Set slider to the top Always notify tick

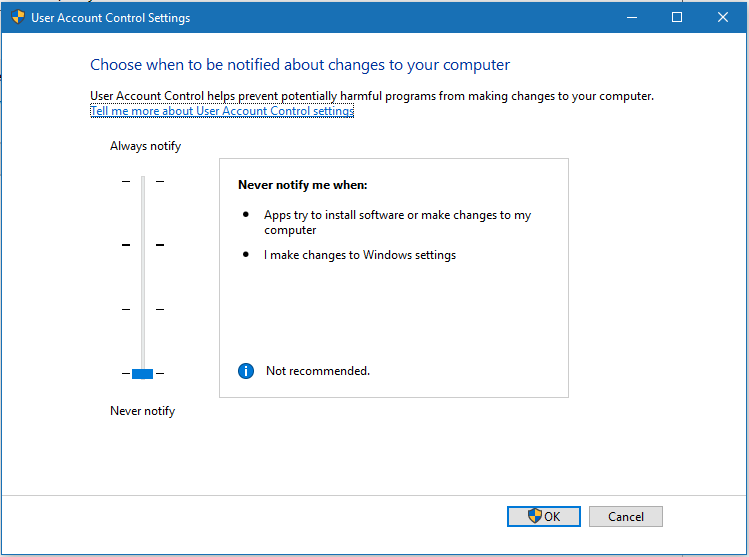pyautogui.click(x=143, y=182)
